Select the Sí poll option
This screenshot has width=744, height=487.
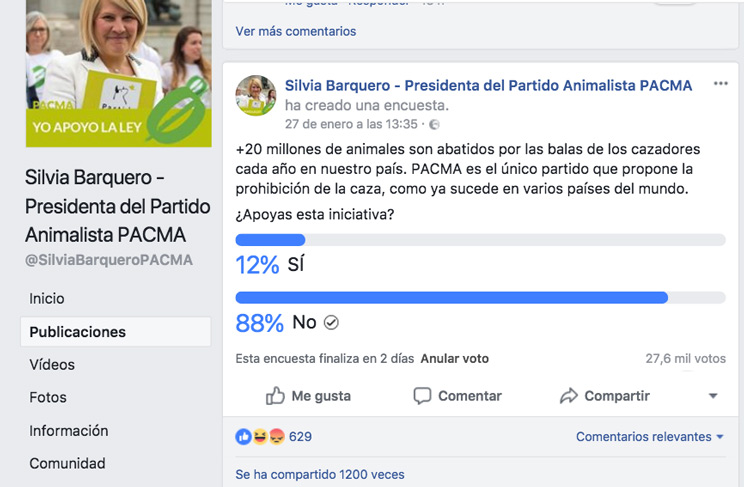(295, 265)
